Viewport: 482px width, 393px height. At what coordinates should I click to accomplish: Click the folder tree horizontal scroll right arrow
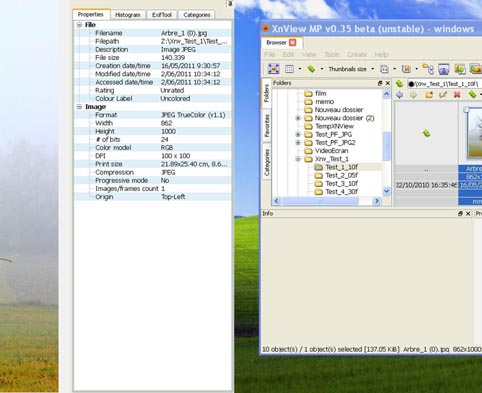[x=377, y=201]
